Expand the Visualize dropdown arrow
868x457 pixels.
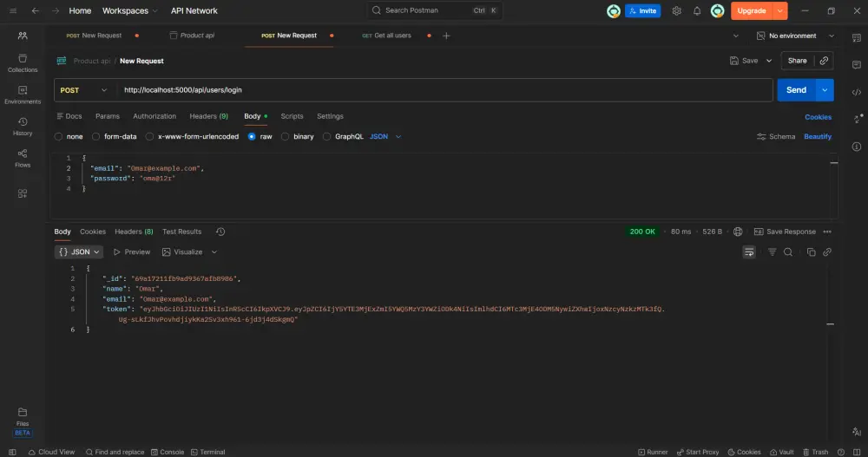(214, 252)
